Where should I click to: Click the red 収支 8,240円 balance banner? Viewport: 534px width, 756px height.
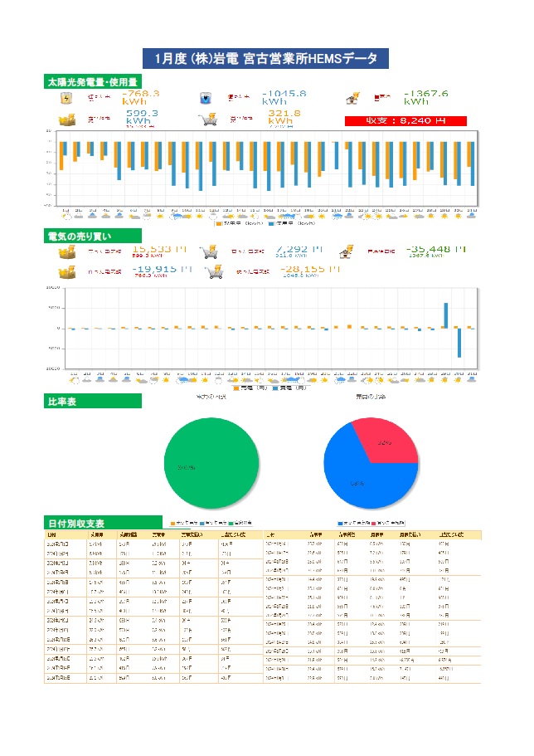click(405, 120)
